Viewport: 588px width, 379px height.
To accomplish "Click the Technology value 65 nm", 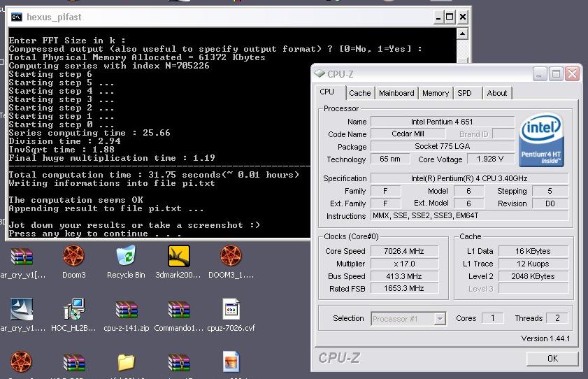I will tap(390, 159).
